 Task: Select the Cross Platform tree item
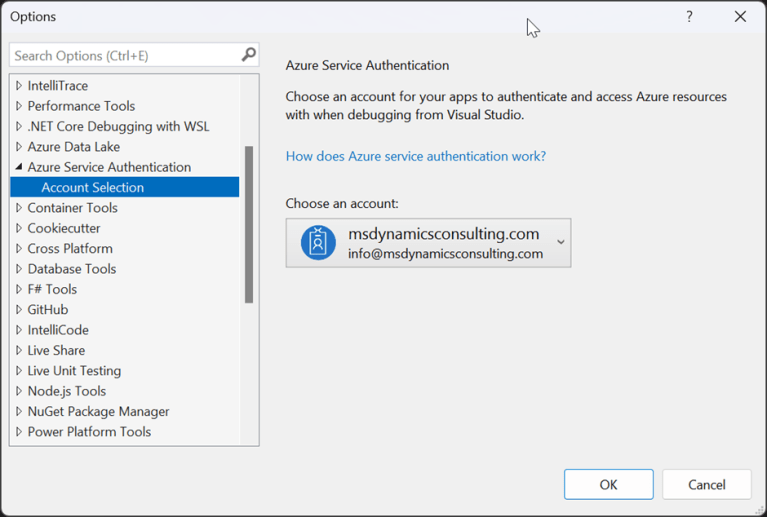coord(70,248)
